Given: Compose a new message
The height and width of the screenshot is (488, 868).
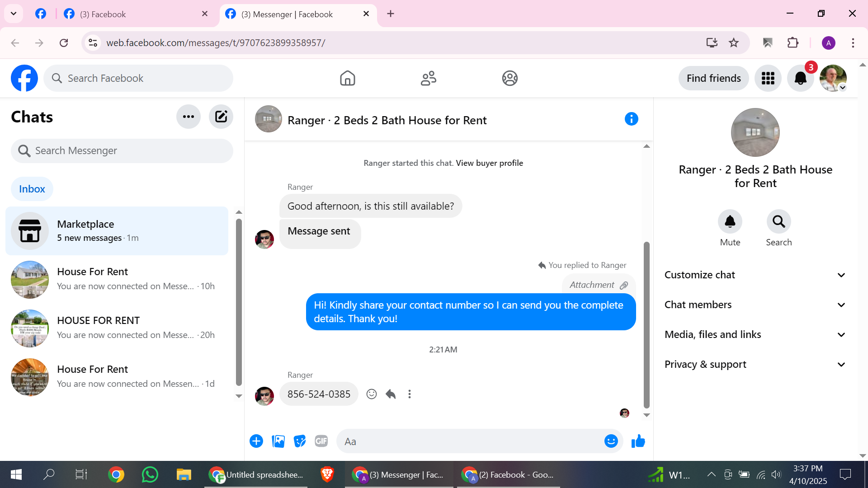Looking at the screenshot, I should pos(221,117).
